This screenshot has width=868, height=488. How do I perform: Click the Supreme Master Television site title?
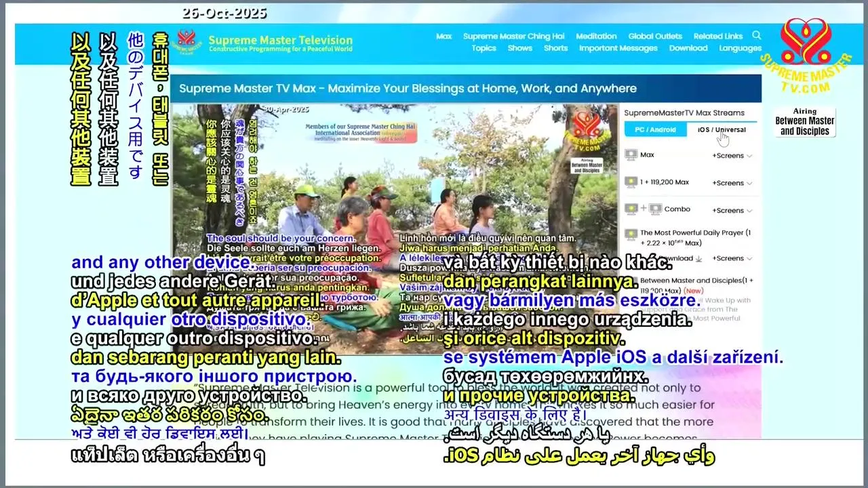point(281,40)
